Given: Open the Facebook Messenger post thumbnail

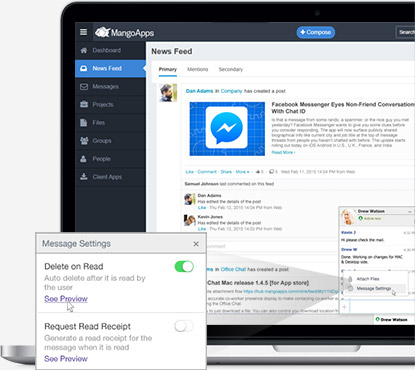Looking at the screenshot, I should click(227, 129).
